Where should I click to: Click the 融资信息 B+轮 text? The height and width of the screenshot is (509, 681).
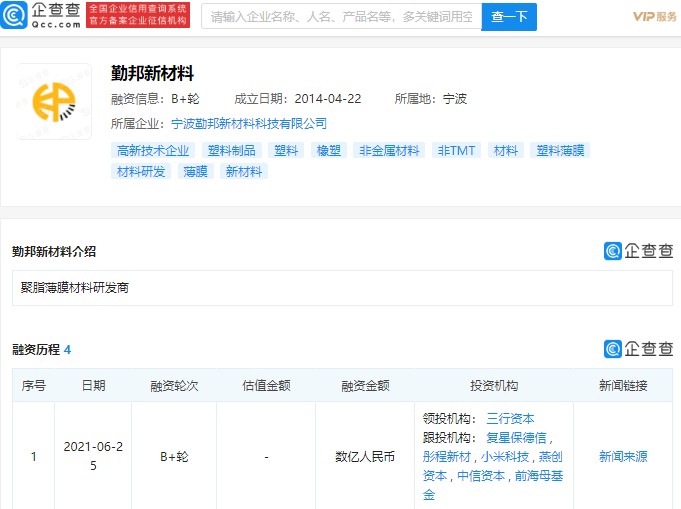[x=155, y=99]
